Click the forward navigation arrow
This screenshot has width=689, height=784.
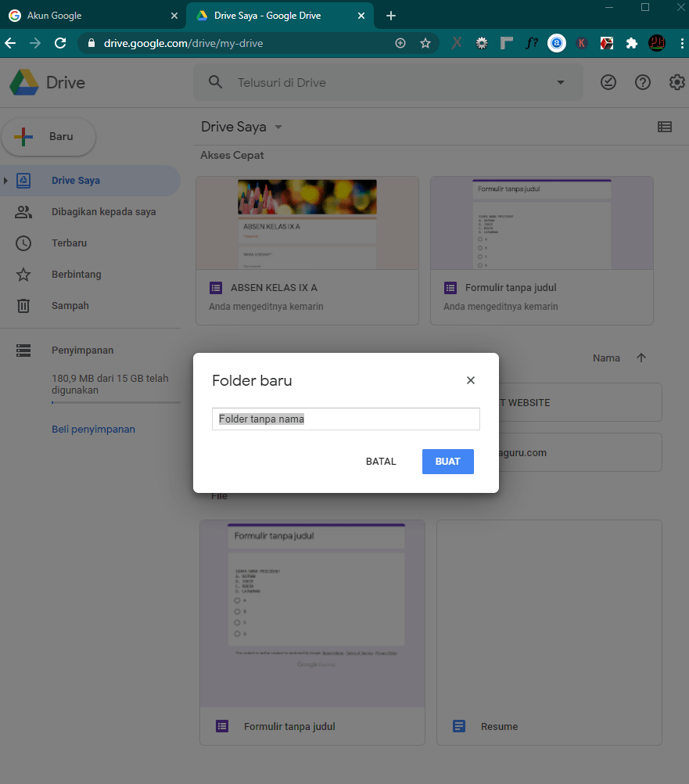click(x=35, y=44)
